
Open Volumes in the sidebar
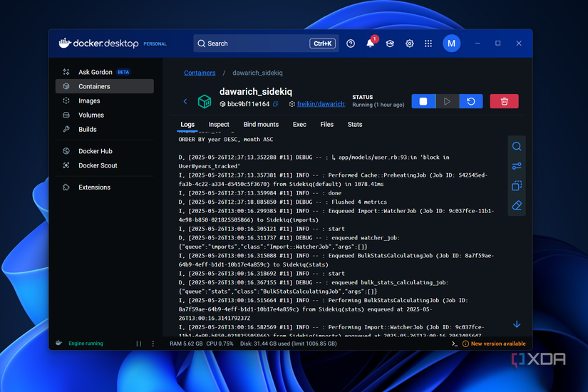[91, 115]
